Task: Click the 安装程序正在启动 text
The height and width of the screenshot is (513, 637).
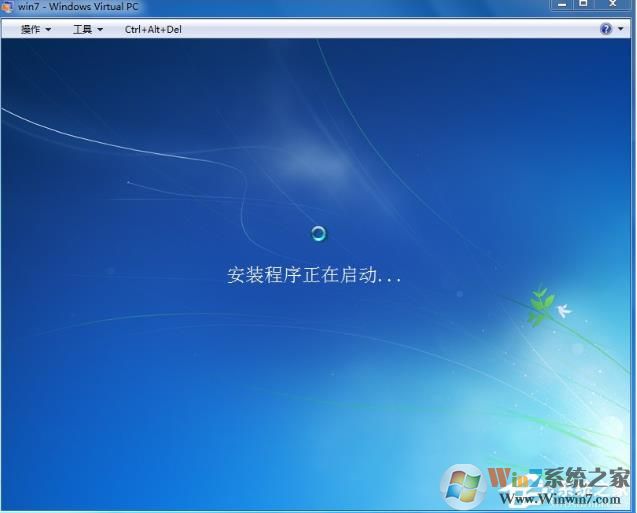Action: click(x=314, y=275)
